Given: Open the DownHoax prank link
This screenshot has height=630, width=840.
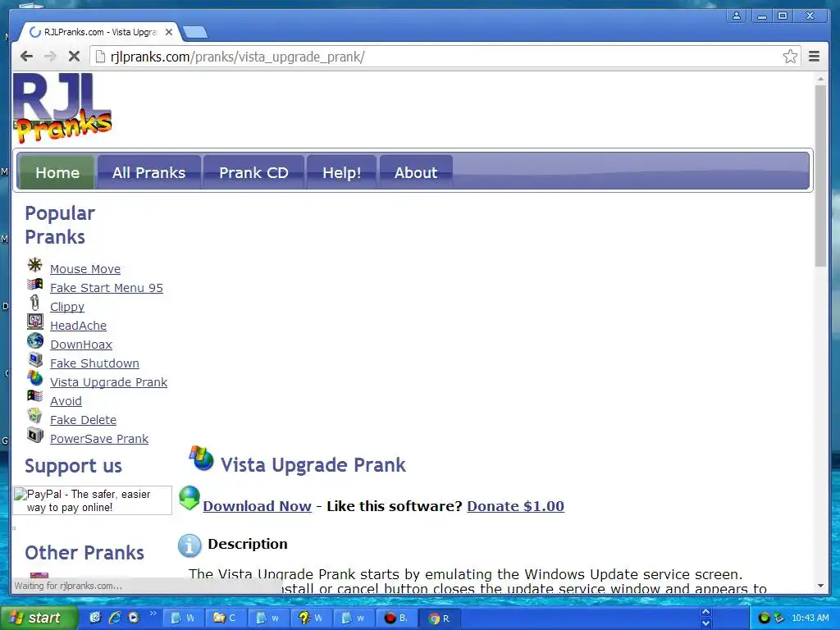Looking at the screenshot, I should (81, 345).
